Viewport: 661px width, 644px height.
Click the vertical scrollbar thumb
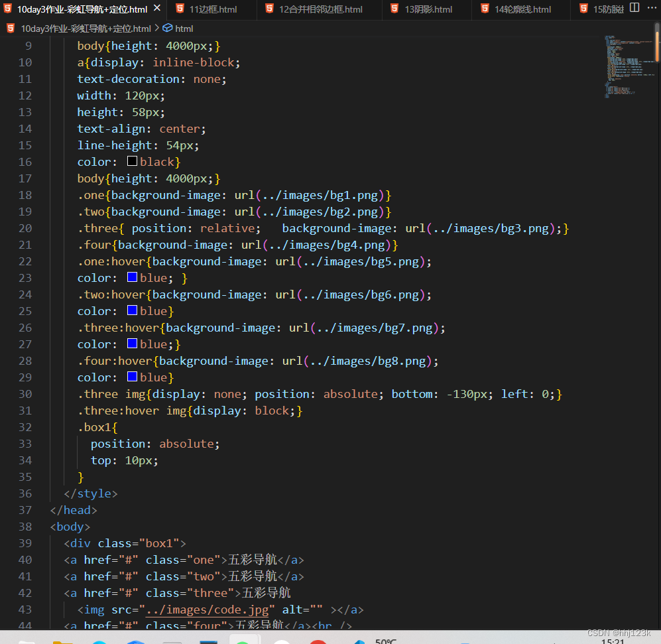(657, 42)
